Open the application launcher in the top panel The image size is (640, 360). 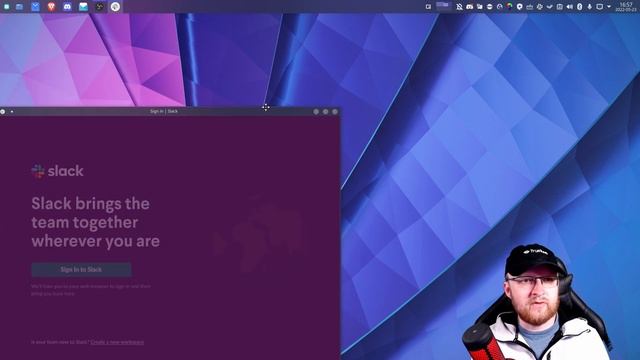tap(7, 7)
